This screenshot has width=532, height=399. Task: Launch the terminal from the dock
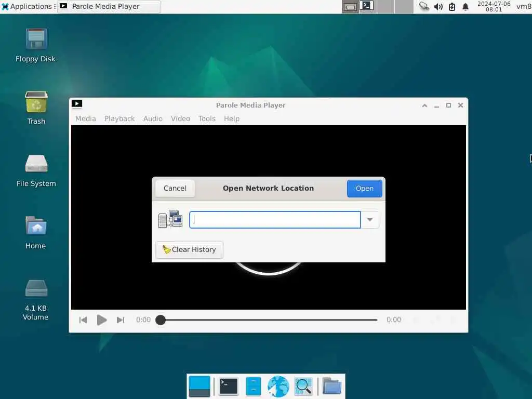point(229,387)
